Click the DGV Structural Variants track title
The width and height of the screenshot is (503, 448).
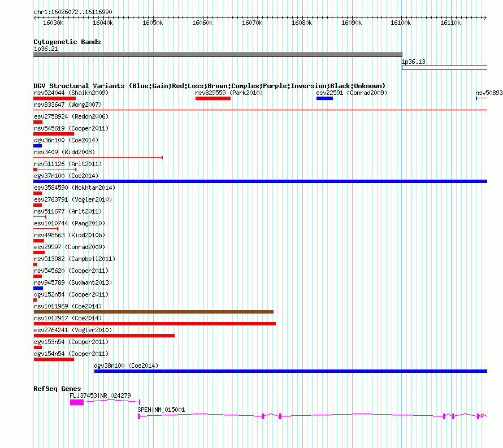click(210, 86)
